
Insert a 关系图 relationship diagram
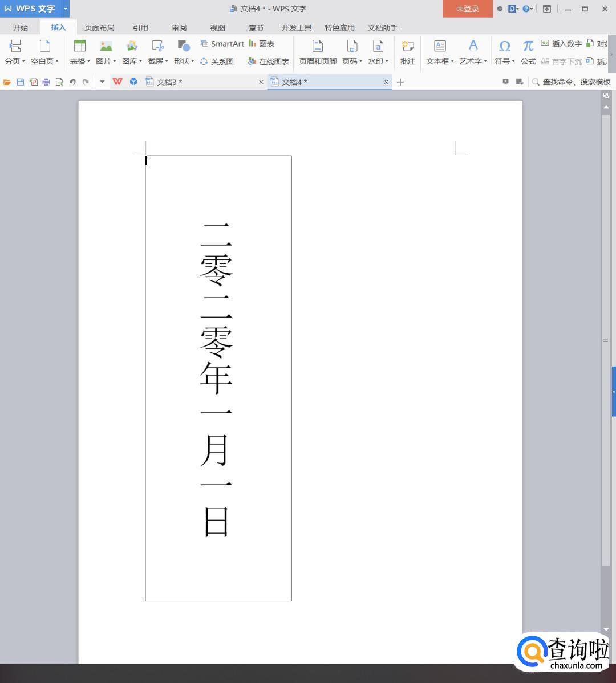pos(217,62)
